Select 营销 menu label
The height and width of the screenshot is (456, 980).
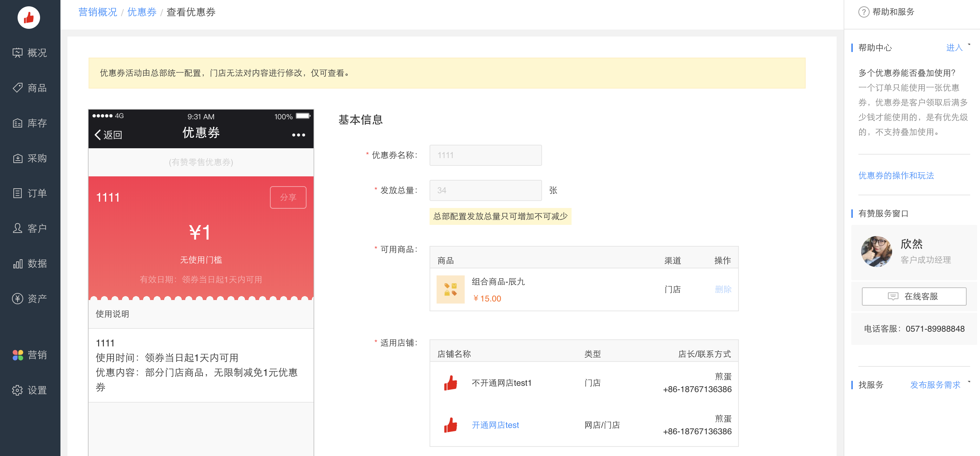coord(37,355)
